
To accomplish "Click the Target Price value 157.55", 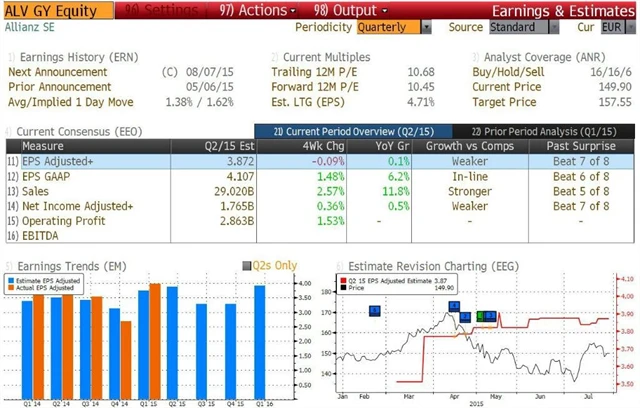I will point(615,102).
